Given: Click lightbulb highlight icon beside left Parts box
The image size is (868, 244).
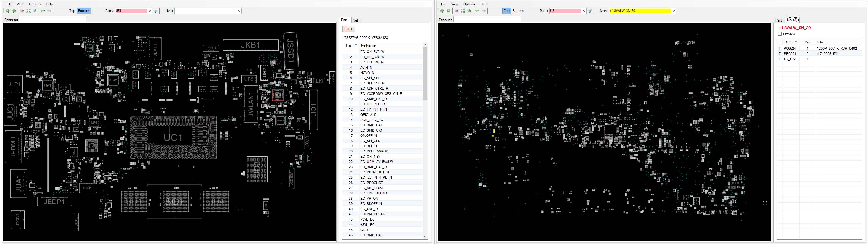Looking at the screenshot, I should tap(156, 11).
